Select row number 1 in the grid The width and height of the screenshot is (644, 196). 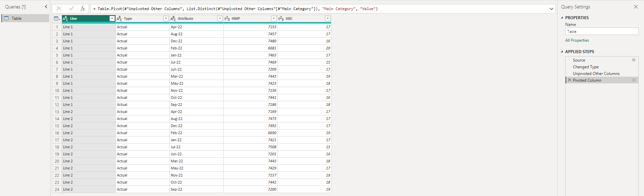pyautogui.click(x=57, y=27)
